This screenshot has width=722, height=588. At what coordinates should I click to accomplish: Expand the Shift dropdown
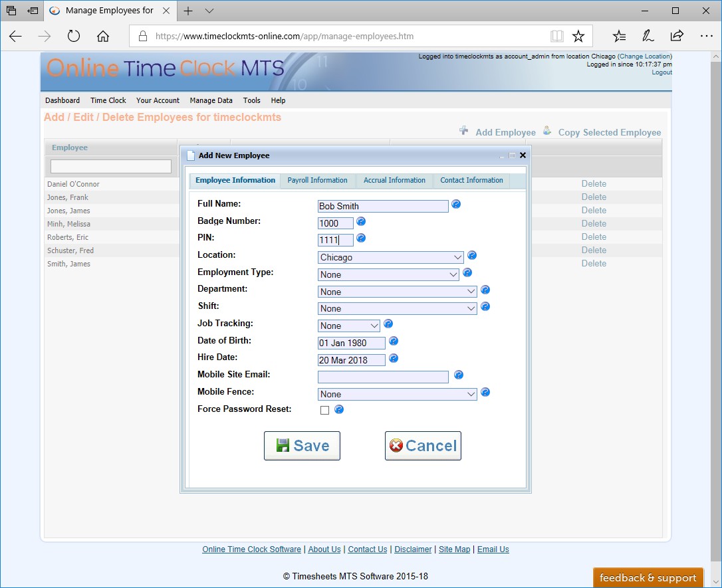point(398,309)
